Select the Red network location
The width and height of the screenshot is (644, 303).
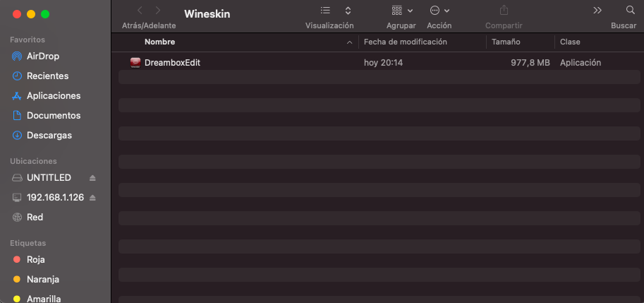click(35, 218)
